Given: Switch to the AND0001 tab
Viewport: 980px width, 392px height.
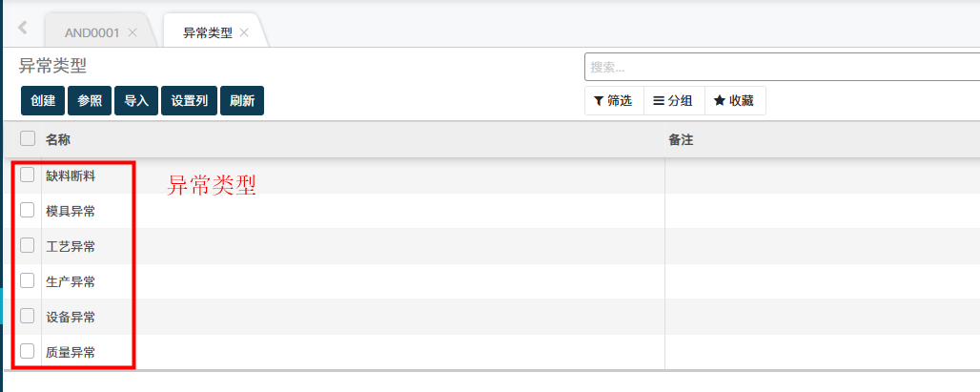Looking at the screenshot, I should click(92, 32).
